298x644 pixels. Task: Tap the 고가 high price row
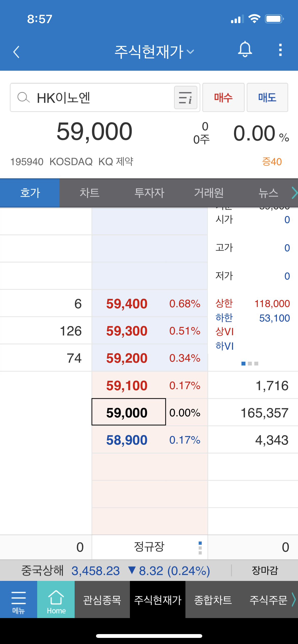253,248
